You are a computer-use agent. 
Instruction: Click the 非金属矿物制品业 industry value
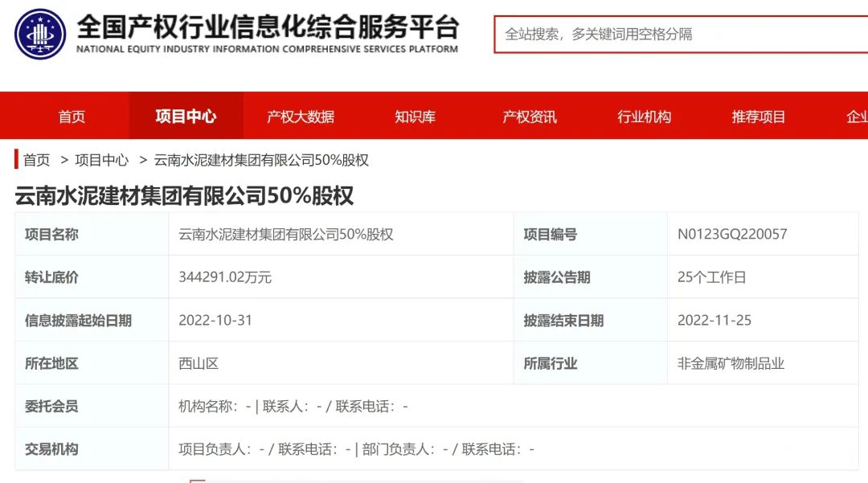pos(731,363)
